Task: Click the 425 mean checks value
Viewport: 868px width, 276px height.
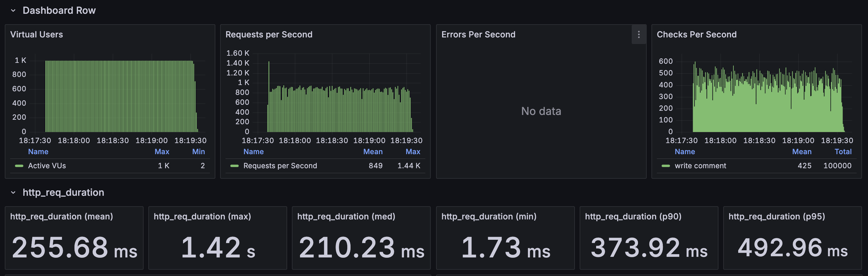Action: [804, 166]
